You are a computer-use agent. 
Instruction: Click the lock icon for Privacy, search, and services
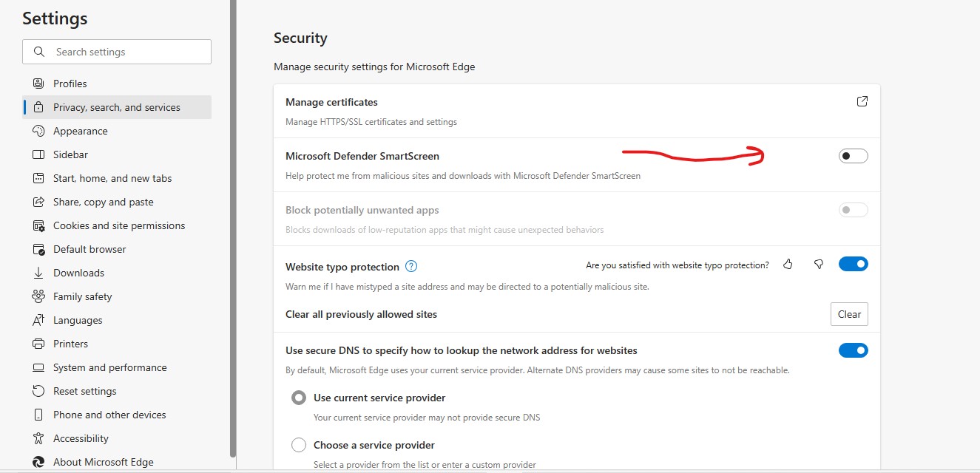pyautogui.click(x=38, y=107)
